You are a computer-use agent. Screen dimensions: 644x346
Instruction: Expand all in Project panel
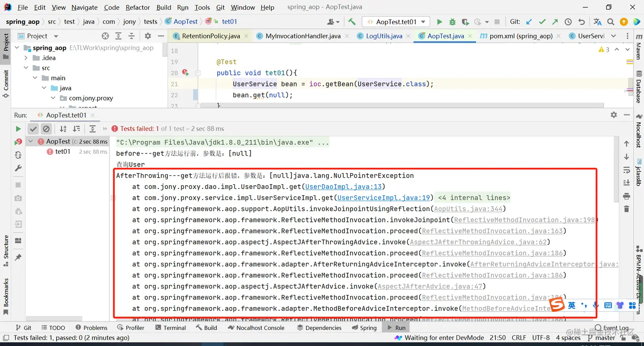[118, 36]
